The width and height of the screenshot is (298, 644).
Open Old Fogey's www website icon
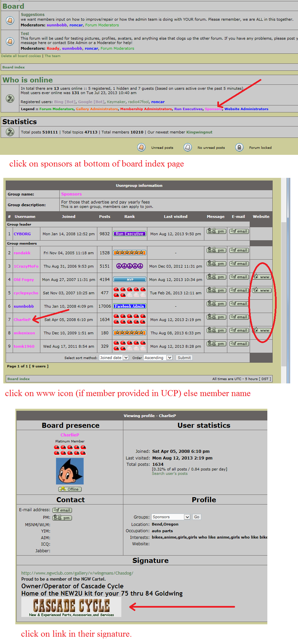click(262, 277)
